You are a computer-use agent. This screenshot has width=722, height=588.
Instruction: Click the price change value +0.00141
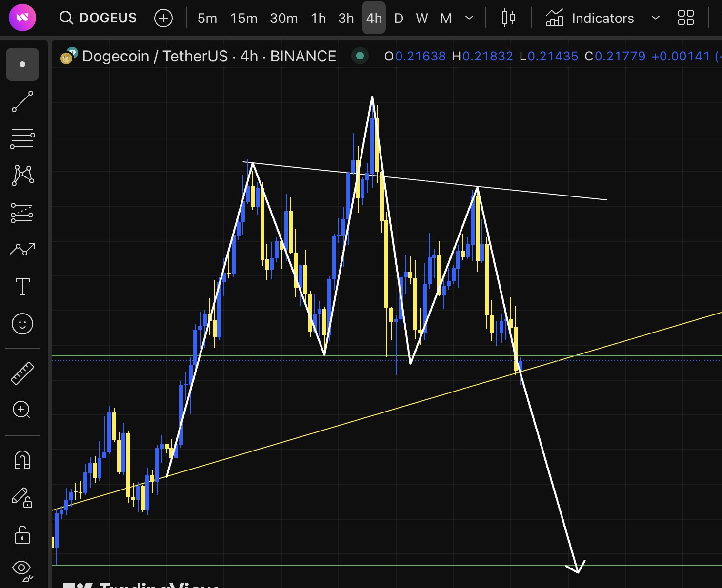(681, 57)
